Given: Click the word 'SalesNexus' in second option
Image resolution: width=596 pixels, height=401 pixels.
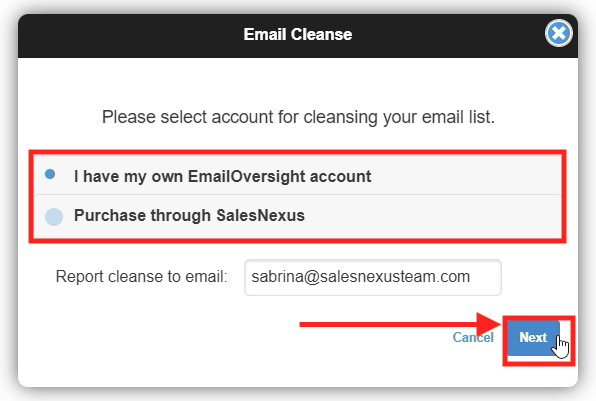Looking at the screenshot, I should [x=260, y=216].
